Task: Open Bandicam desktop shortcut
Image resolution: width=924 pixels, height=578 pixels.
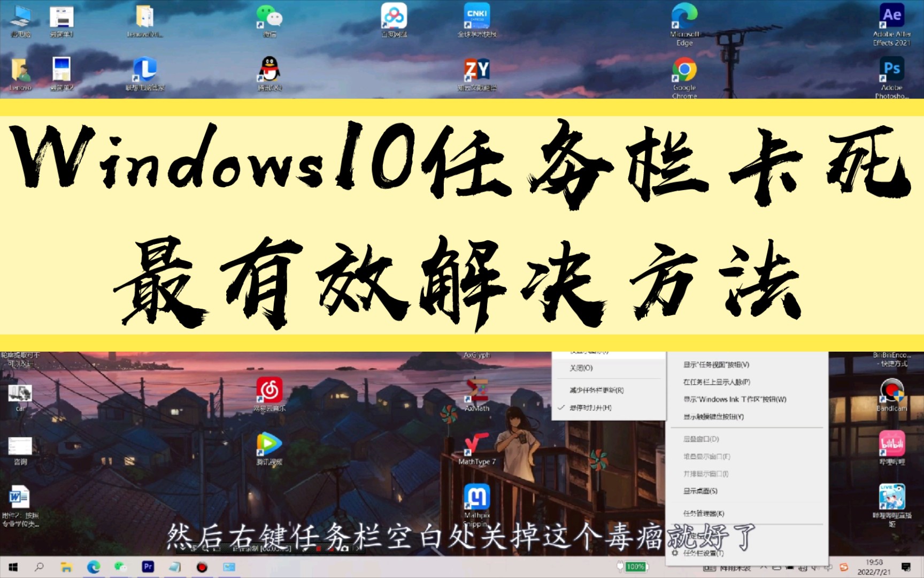Action: (x=891, y=394)
